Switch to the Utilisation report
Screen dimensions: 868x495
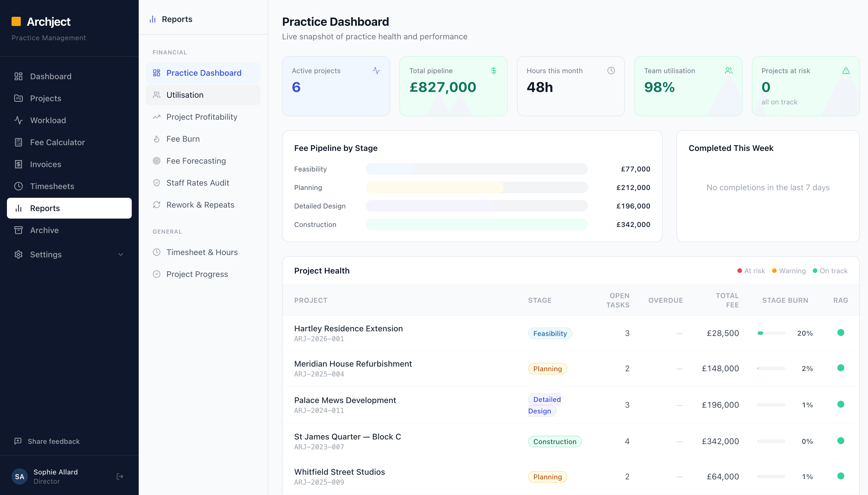coord(203,95)
